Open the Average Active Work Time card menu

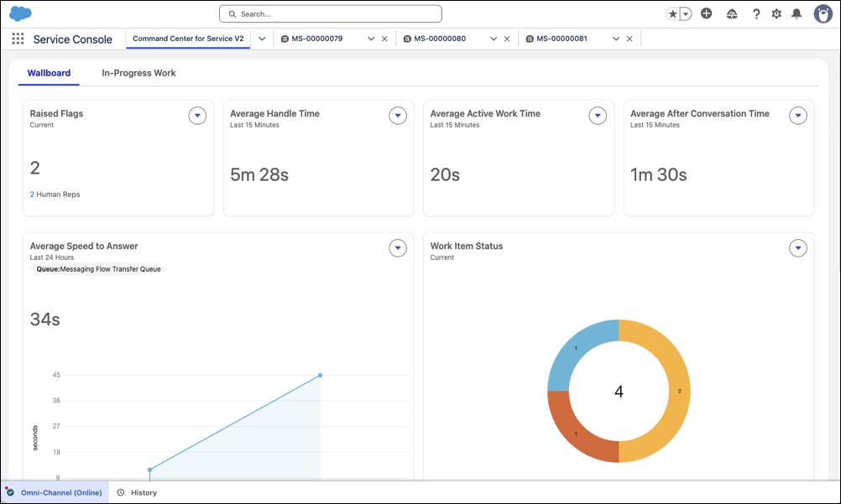(598, 115)
